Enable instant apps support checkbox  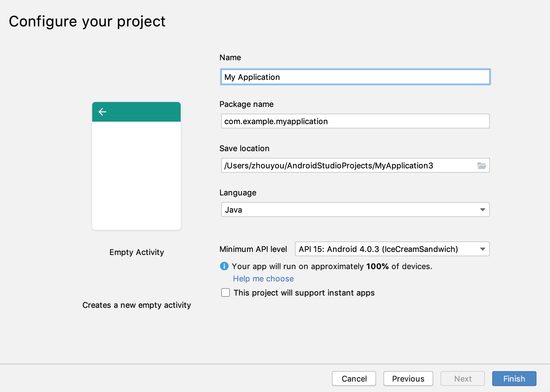coord(226,292)
